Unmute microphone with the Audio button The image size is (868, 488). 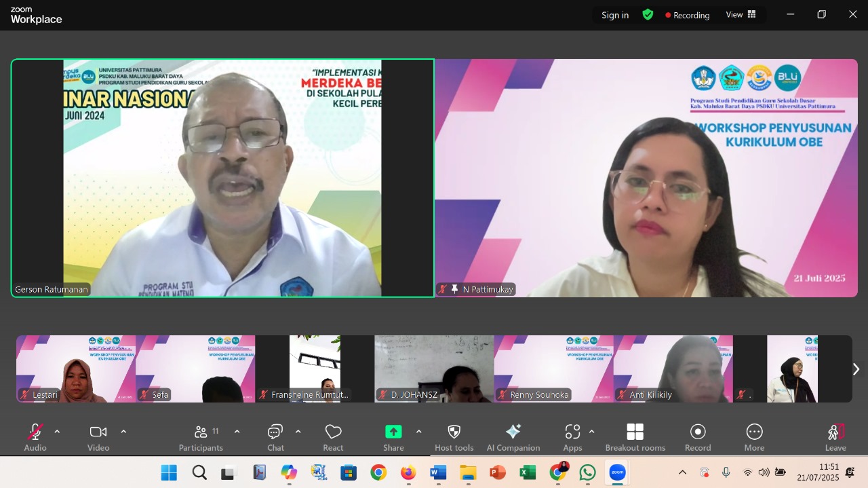[35, 437]
